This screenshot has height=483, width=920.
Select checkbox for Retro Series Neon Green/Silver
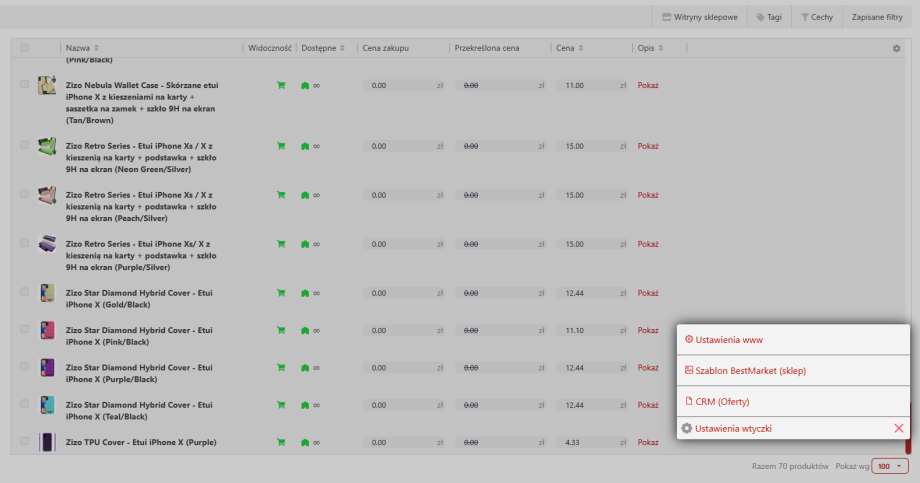click(24, 144)
